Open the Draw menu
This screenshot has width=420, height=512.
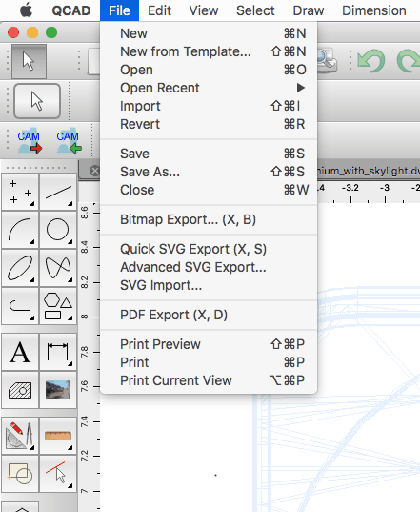coord(309,10)
